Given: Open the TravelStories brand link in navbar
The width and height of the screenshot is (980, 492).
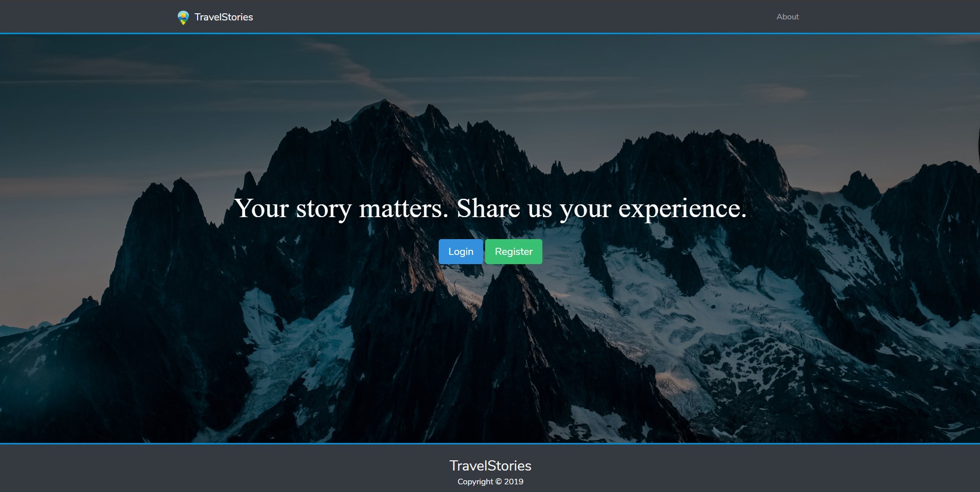Looking at the screenshot, I should (223, 17).
